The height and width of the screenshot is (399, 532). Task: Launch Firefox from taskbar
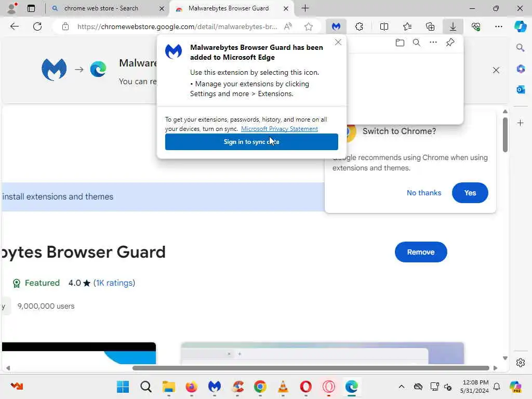191,387
